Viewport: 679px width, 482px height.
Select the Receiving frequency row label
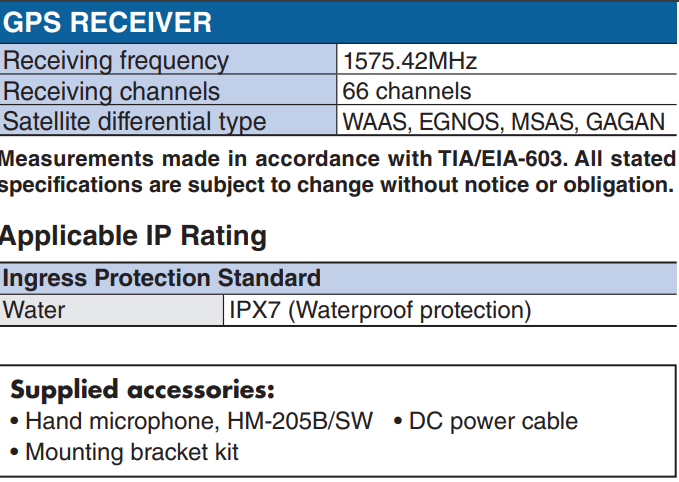coord(116,61)
